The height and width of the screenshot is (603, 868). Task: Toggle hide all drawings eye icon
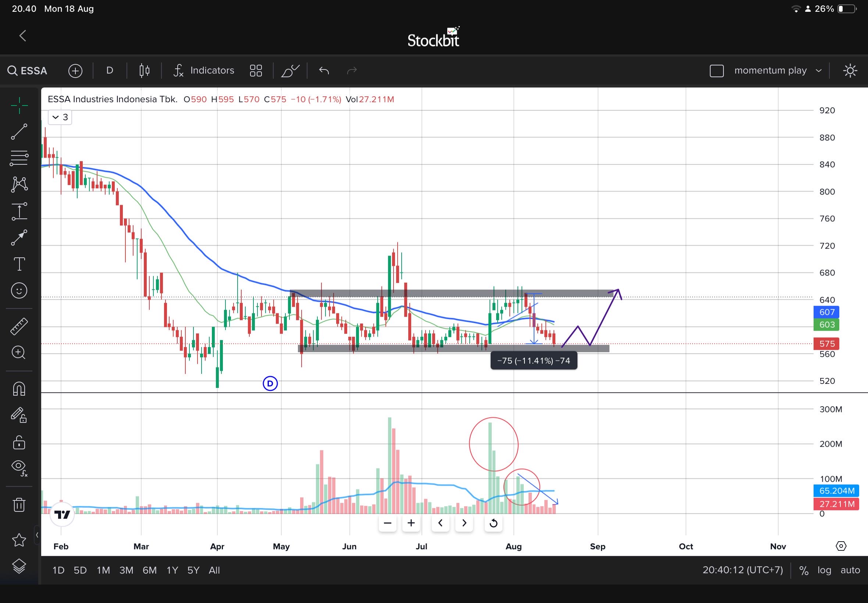pos(19,468)
